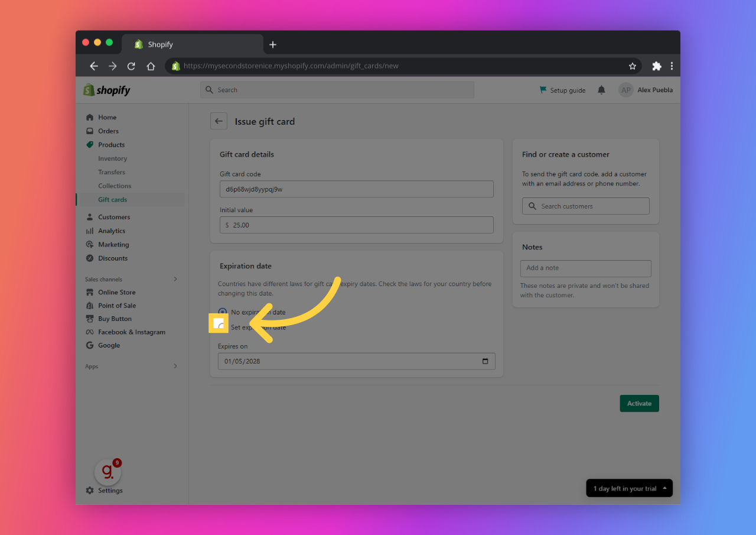
Task: Expand the trial status popup arrow
Action: (665, 488)
